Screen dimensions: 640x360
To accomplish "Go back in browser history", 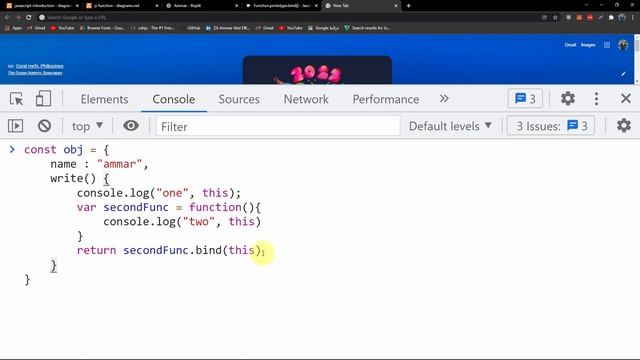I will (7, 18).
